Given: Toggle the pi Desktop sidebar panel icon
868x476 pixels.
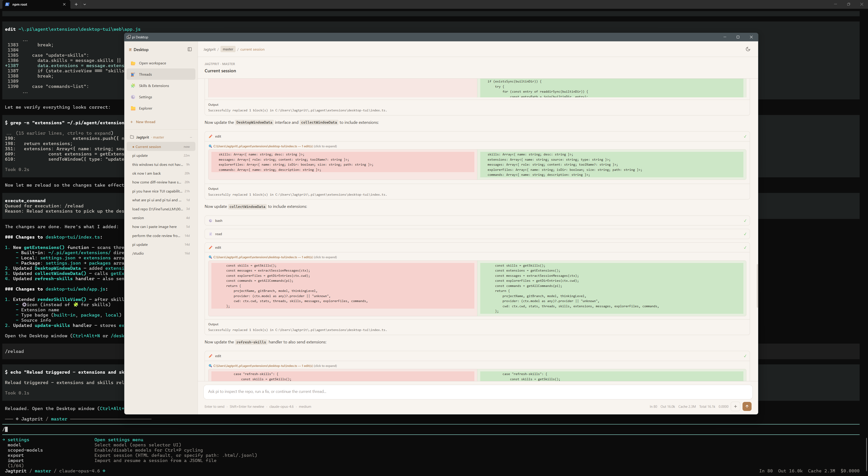Looking at the screenshot, I should coord(190,49).
